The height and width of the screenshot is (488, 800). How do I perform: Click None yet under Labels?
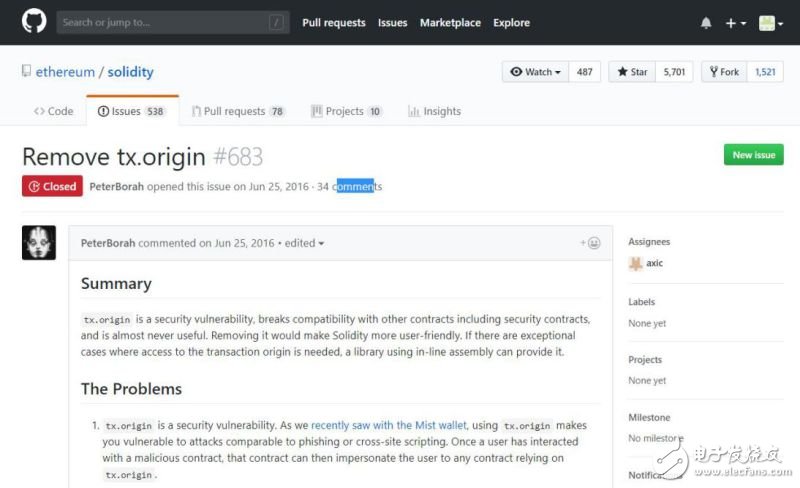647,323
